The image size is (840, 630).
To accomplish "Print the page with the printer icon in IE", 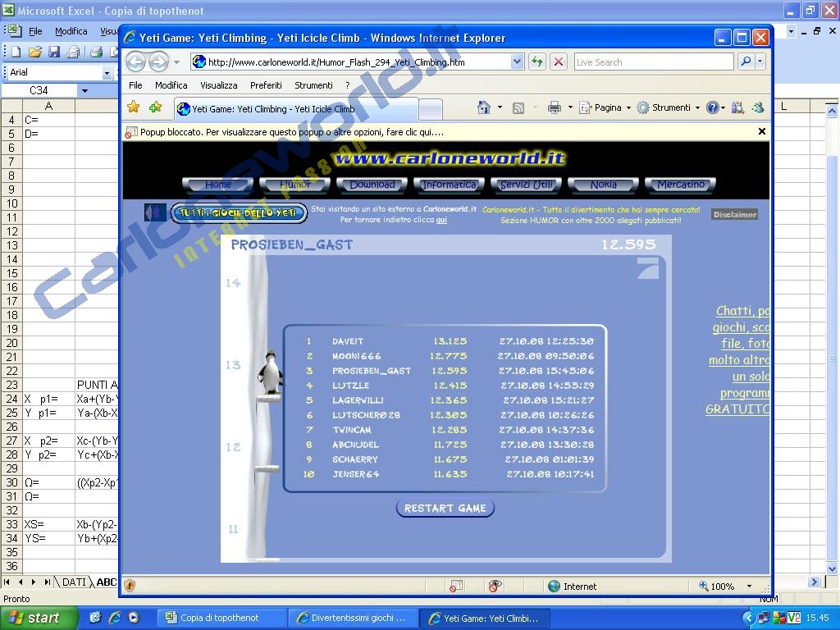I will point(555,107).
